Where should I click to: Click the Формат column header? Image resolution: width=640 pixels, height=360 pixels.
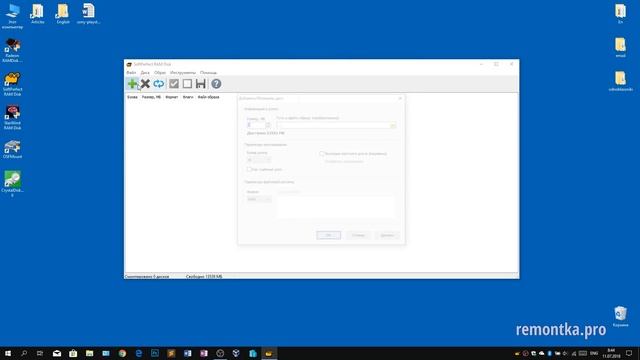(172, 97)
